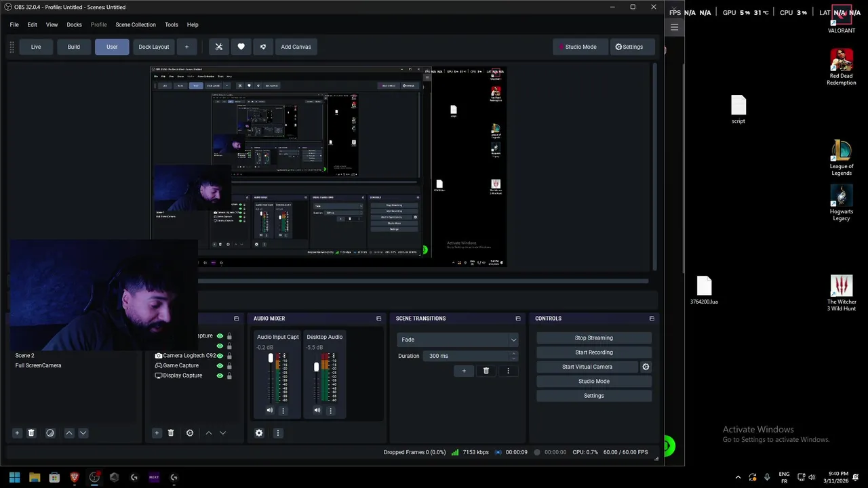Open the Edit menu

click(x=32, y=24)
